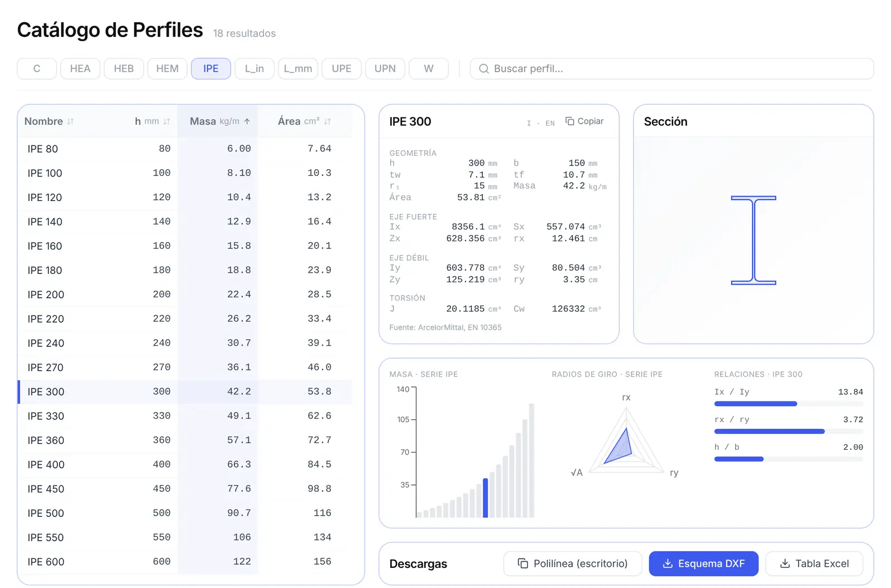This screenshot has height=588, width=891.
Task: Click the Masa kg/m column header
Action: tap(218, 121)
